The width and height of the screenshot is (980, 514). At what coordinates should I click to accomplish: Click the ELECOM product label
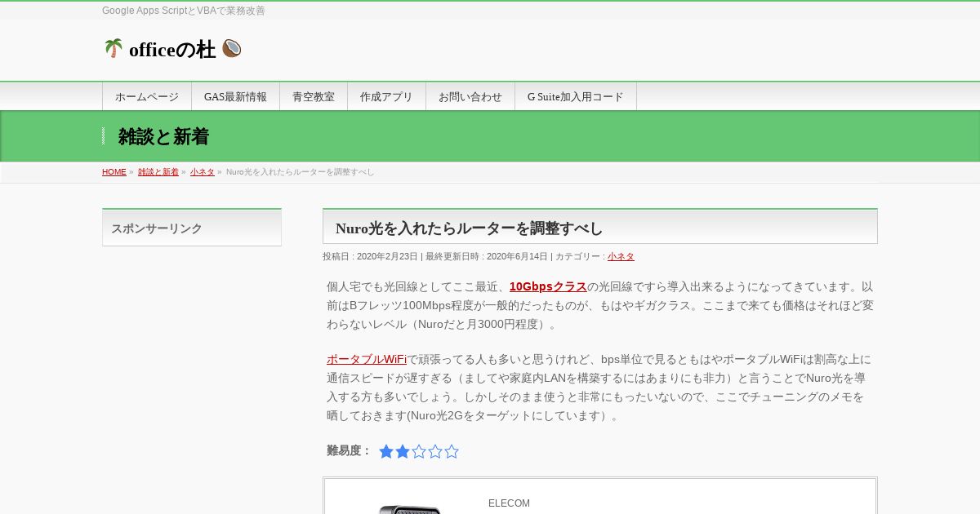point(509,503)
